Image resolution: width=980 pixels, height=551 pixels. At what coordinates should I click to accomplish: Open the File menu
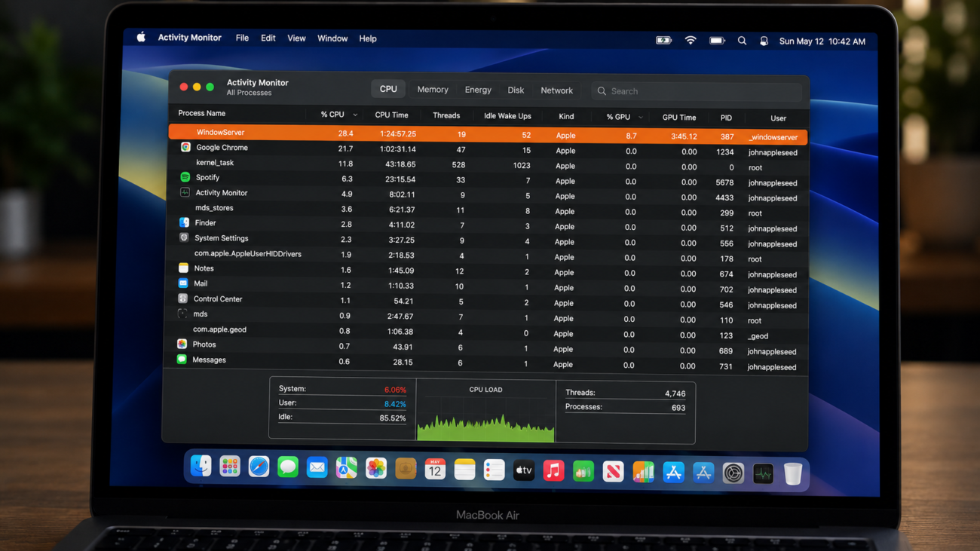tap(242, 38)
